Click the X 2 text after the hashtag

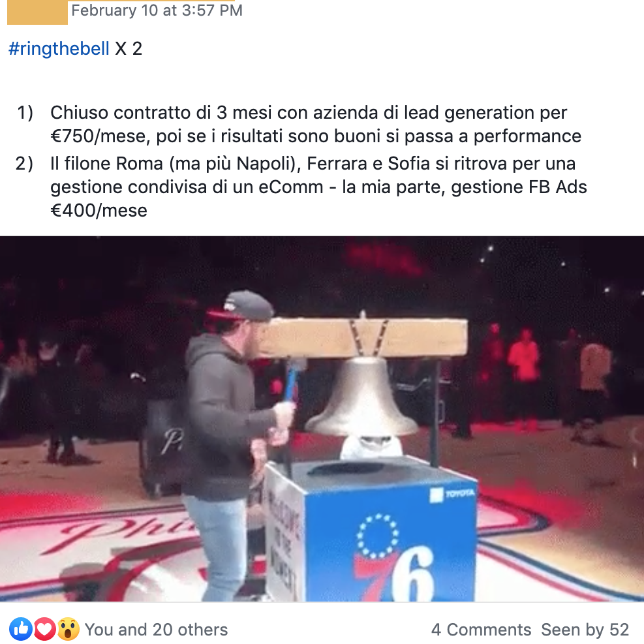tap(129, 48)
